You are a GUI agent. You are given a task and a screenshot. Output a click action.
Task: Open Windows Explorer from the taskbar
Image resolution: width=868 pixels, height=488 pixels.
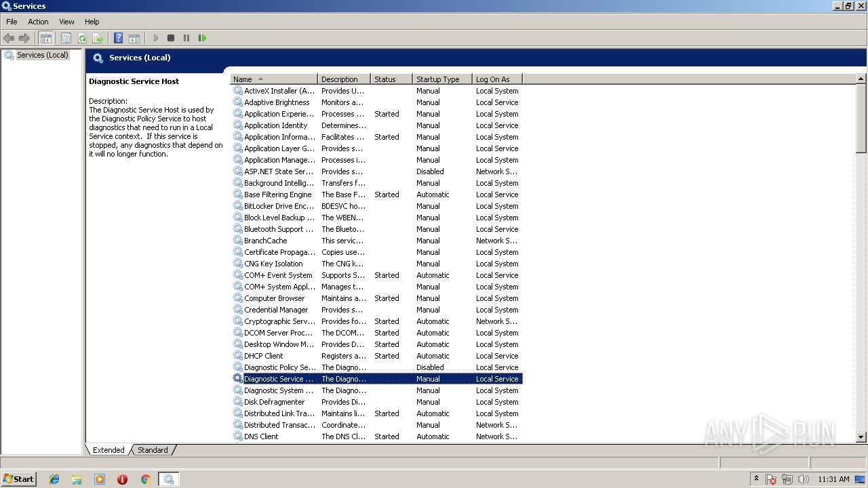[77, 479]
